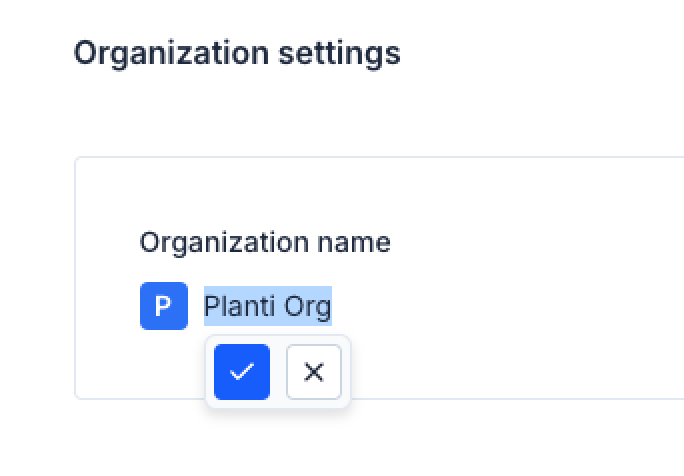This screenshot has height=476, width=684.
Task: Confirm the organization name with the checkmark
Action: (242, 372)
